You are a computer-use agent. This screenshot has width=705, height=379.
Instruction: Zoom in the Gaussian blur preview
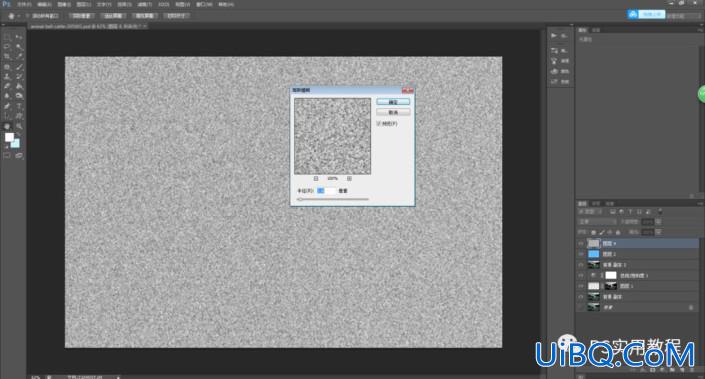click(x=349, y=178)
